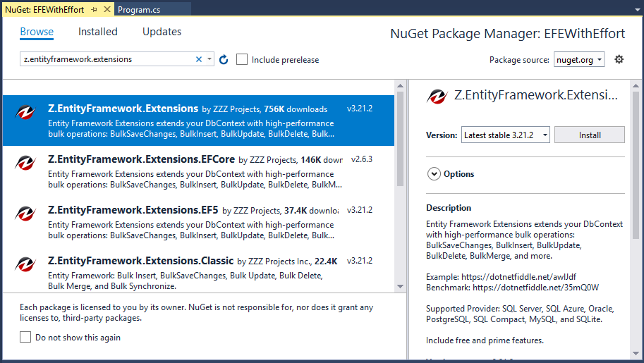Clear the search text with X icon
This screenshot has height=363, width=644.
pos(199,59)
